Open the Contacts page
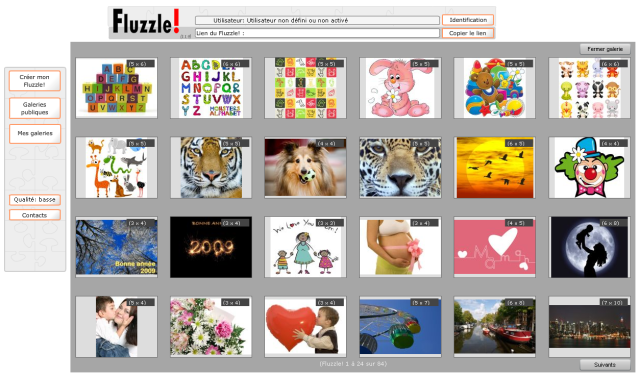This screenshot has height=378, width=640. 35,215
